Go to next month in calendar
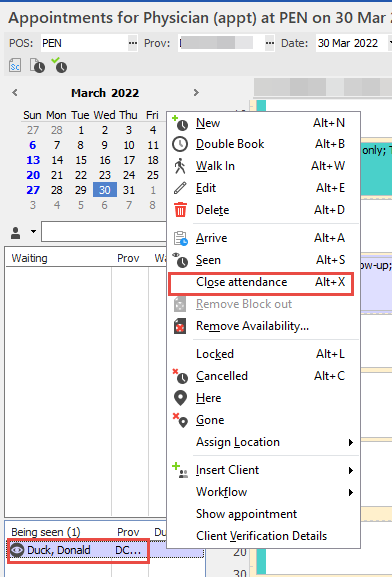The width and height of the screenshot is (392, 577). (x=196, y=93)
